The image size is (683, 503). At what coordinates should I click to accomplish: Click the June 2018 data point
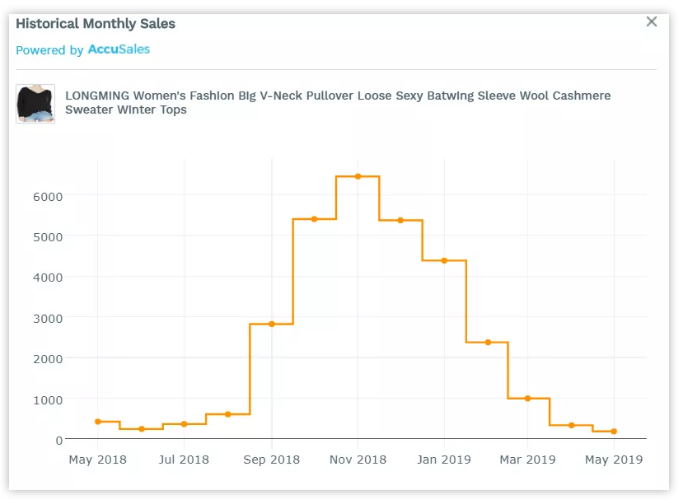click(x=141, y=429)
